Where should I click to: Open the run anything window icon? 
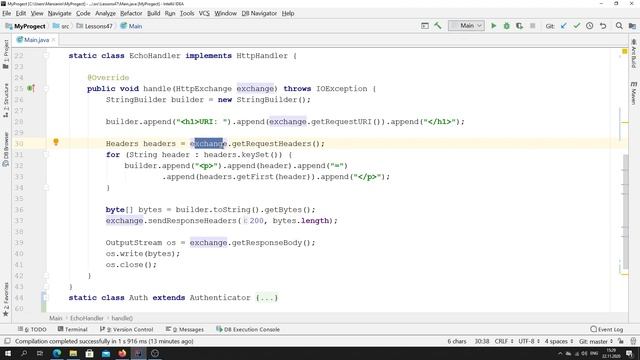click(424, 26)
